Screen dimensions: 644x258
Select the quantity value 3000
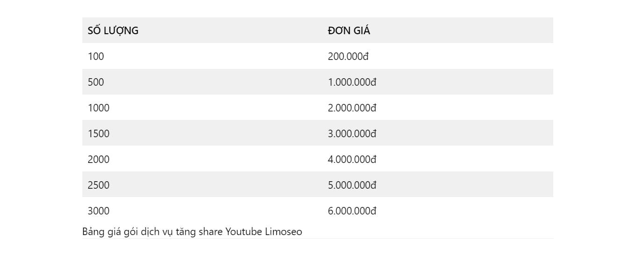[99, 211]
